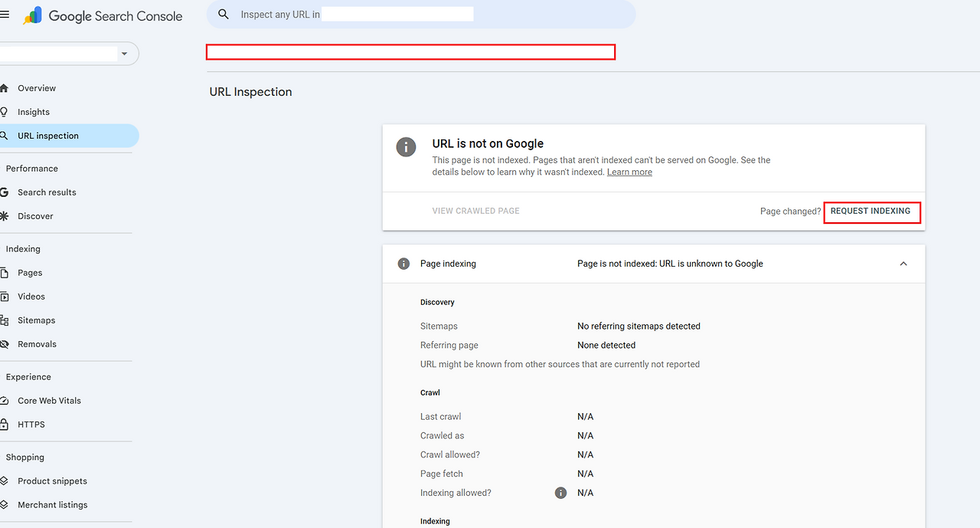Open the Discover performance report
Screen dimensions: 980x528
tap(35, 216)
